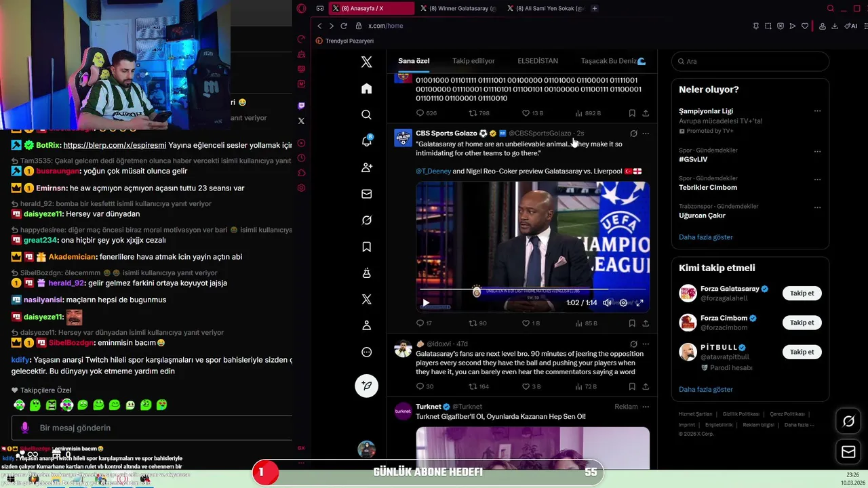Bookmark the @idoxvi post
Image resolution: width=868 pixels, height=488 pixels.
click(x=632, y=386)
